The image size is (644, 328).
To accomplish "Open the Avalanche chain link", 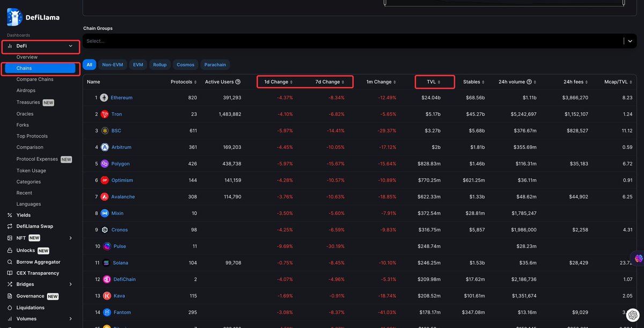I will (123, 197).
